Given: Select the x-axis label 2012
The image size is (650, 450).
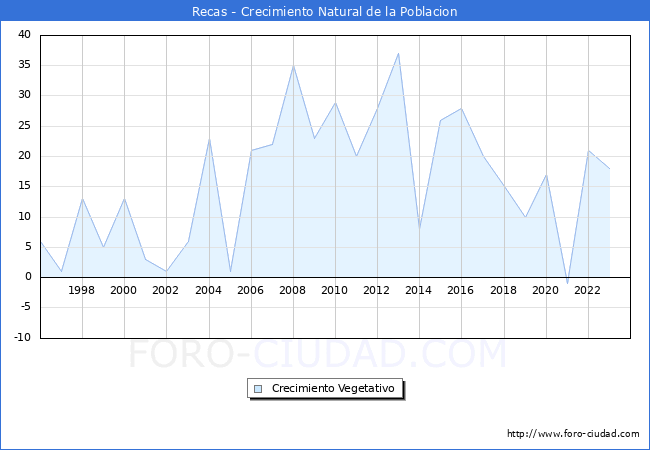Looking at the screenshot, I should [376, 290].
